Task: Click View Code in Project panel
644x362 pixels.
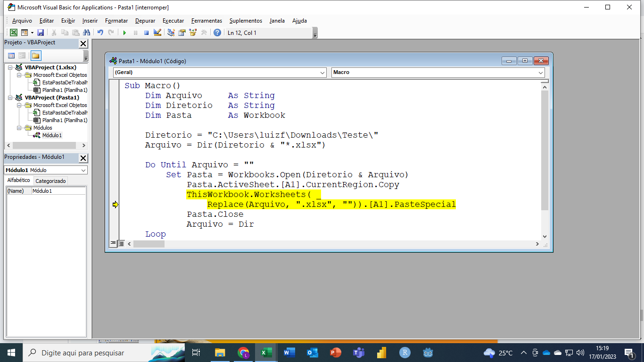Action: [x=11, y=56]
